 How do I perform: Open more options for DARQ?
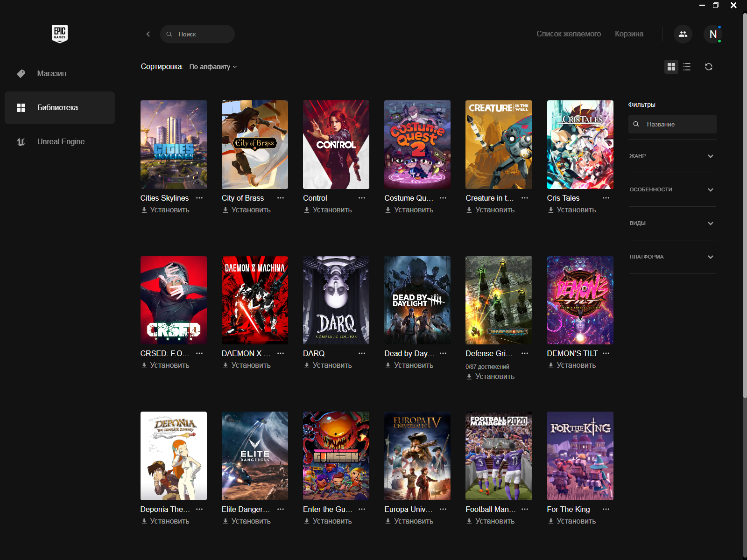click(x=362, y=353)
